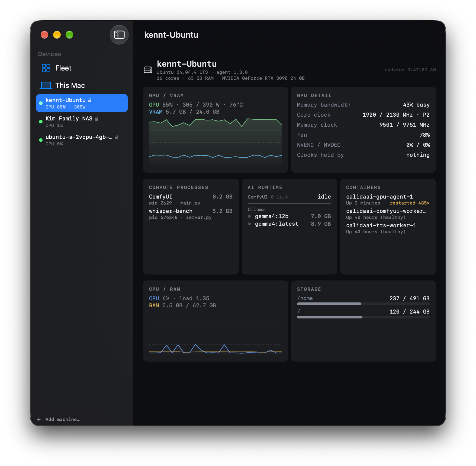Select This Mac in the sidebar

(82, 85)
